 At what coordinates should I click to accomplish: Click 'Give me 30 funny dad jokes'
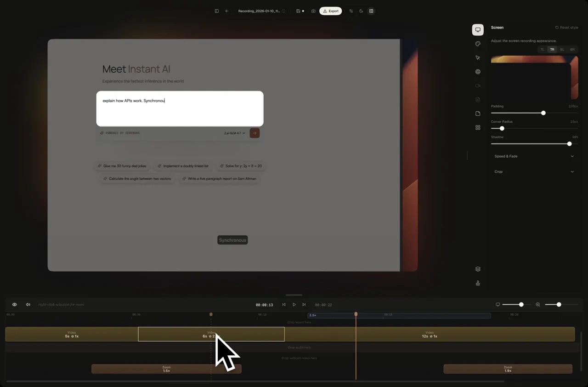pos(122,166)
